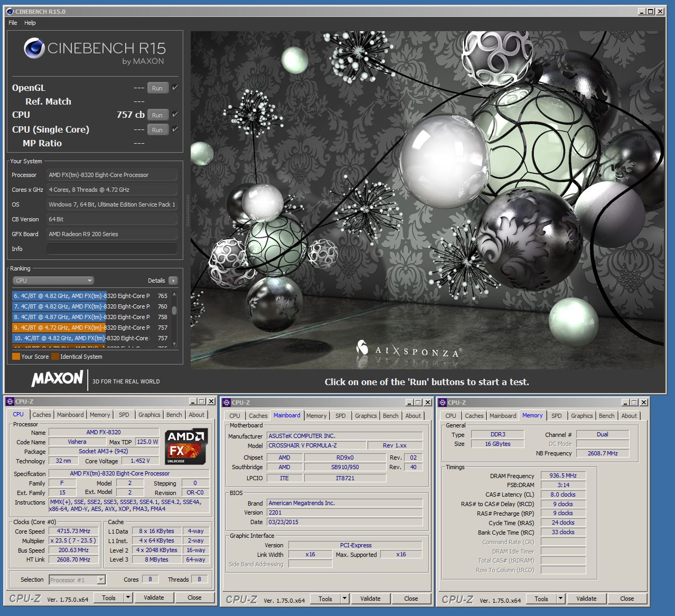Click the ranking list vertical scrollbar
This screenshot has width=675, height=616.
pyautogui.click(x=174, y=319)
